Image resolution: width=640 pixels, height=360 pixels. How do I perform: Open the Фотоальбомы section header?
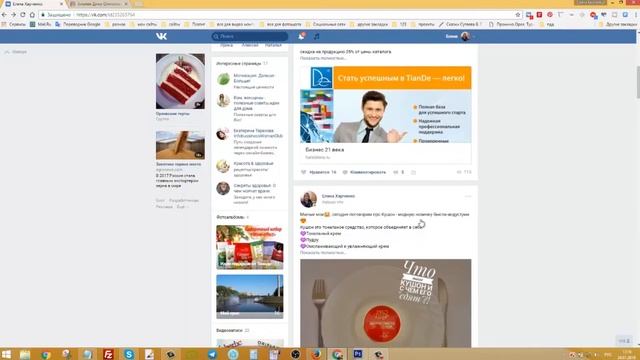[x=230, y=217]
